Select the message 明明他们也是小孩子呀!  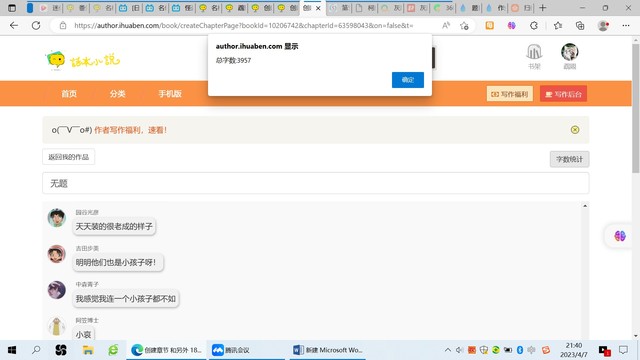118,262
